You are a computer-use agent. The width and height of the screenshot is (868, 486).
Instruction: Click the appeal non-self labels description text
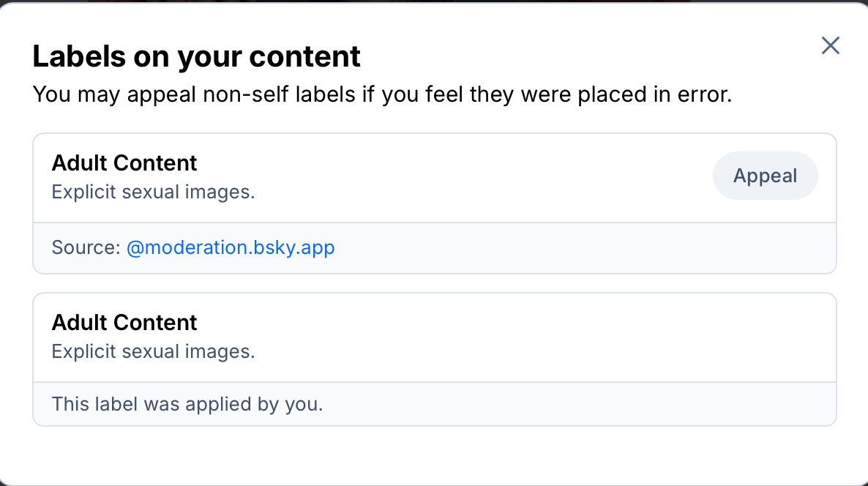[382, 94]
